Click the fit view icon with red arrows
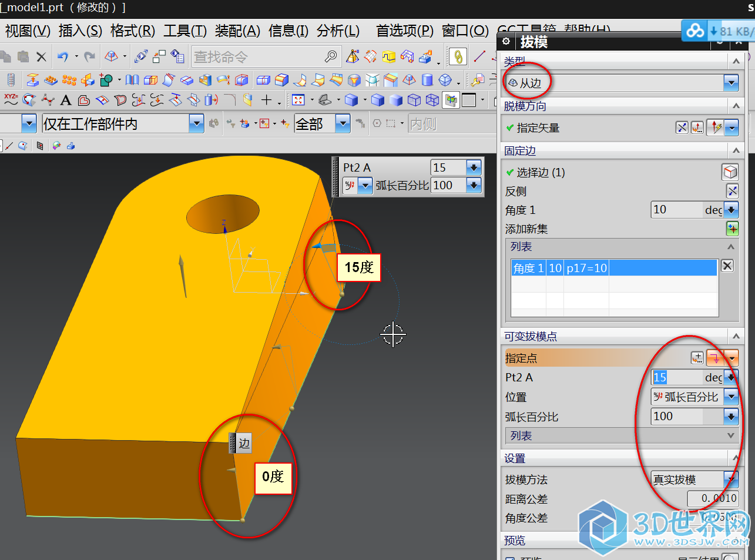 (x=298, y=100)
